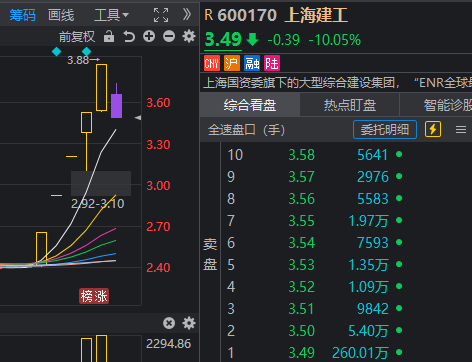The image size is (472, 362).
Task: Click current price 3.49 in header
Action: [x=223, y=39]
